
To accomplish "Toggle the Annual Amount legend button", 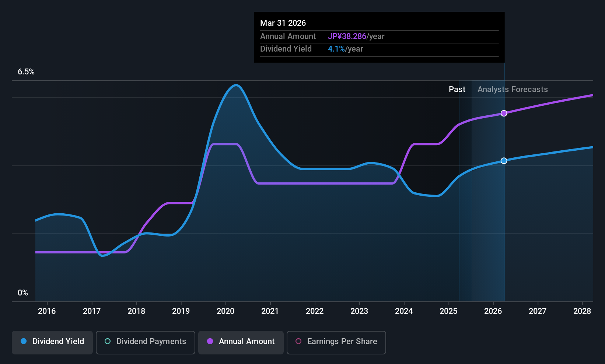I will click(241, 343).
